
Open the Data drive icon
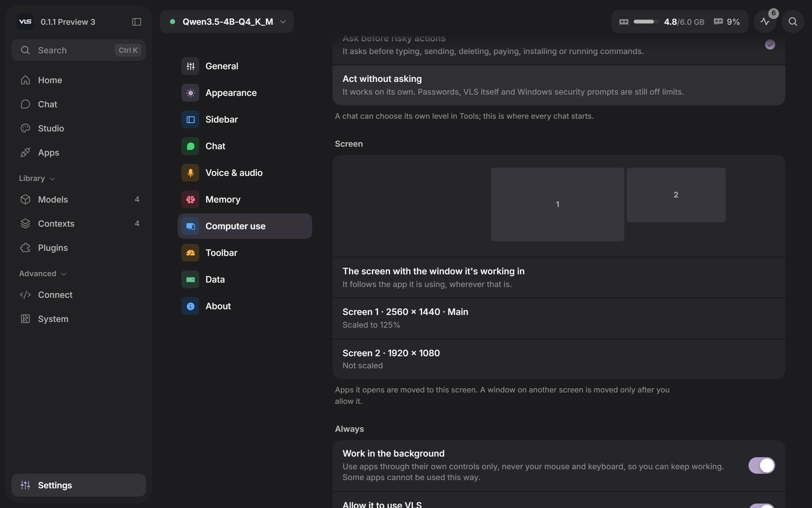[190, 279]
